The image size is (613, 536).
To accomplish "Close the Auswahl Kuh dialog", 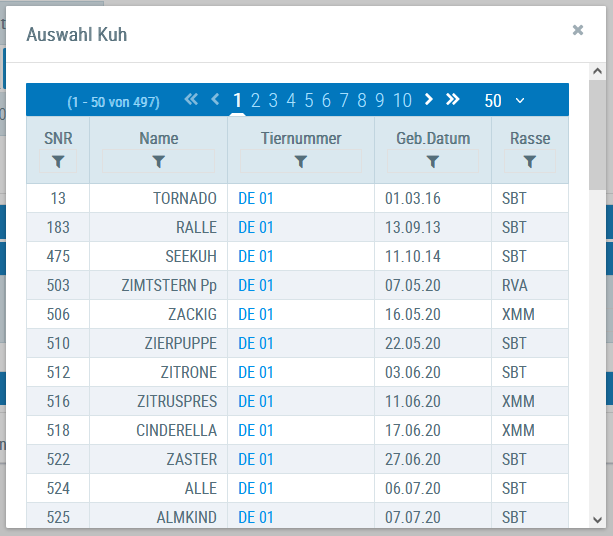I will click(x=577, y=30).
